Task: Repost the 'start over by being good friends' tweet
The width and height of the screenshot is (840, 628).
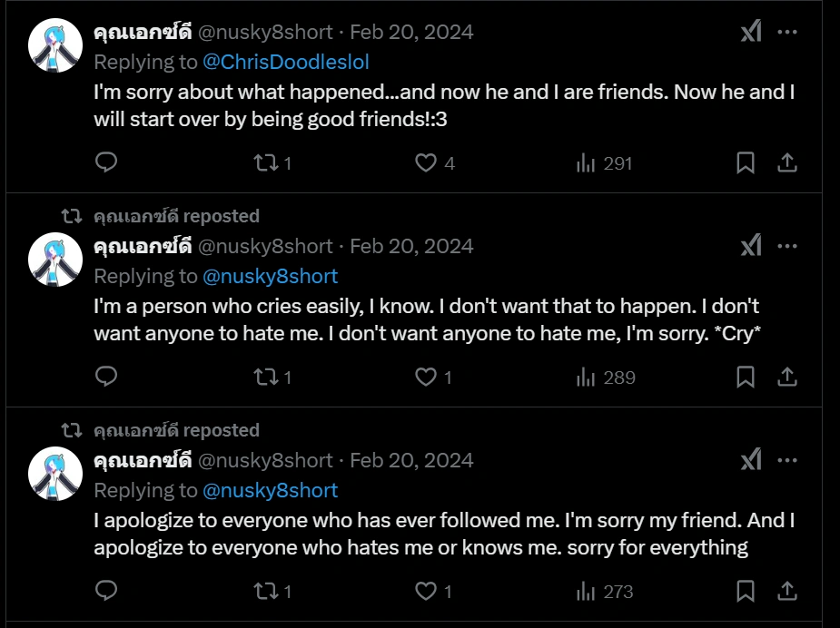Action: pos(266,163)
